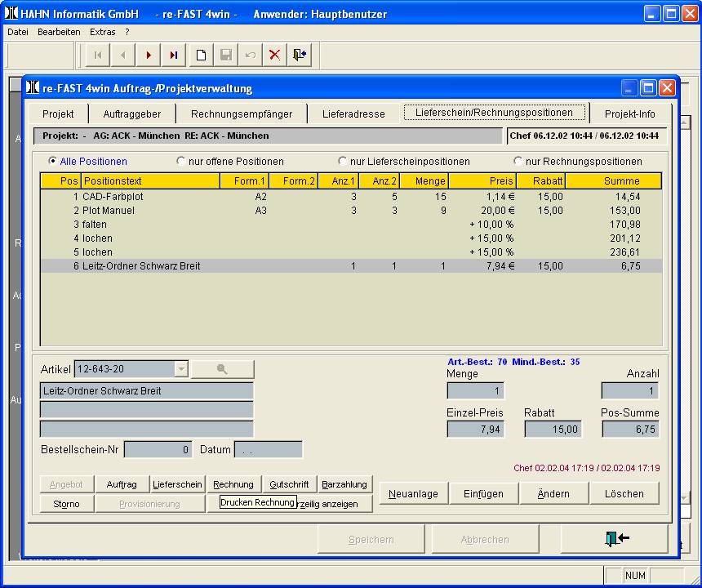Click the Preis column header
Image resolution: width=702 pixels, height=588 pixels.
[x=482, y=181]
